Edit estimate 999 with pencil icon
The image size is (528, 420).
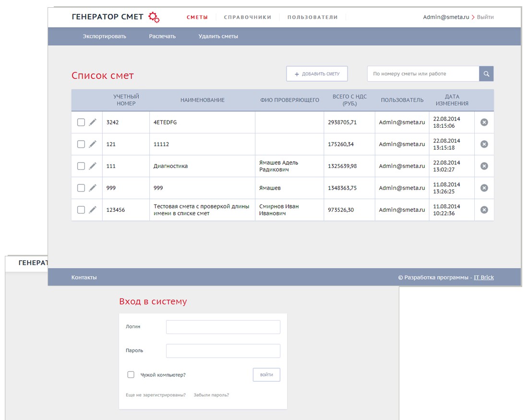point(93,188)
